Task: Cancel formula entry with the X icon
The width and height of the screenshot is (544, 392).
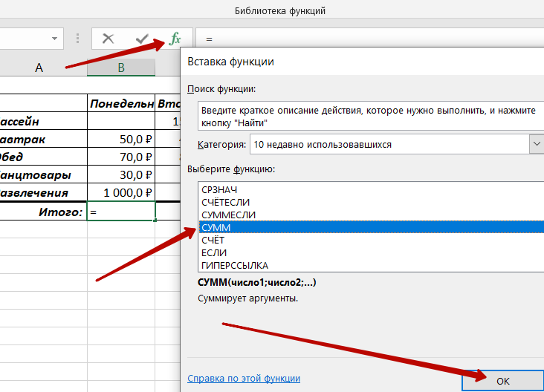Action: point(109,39)
